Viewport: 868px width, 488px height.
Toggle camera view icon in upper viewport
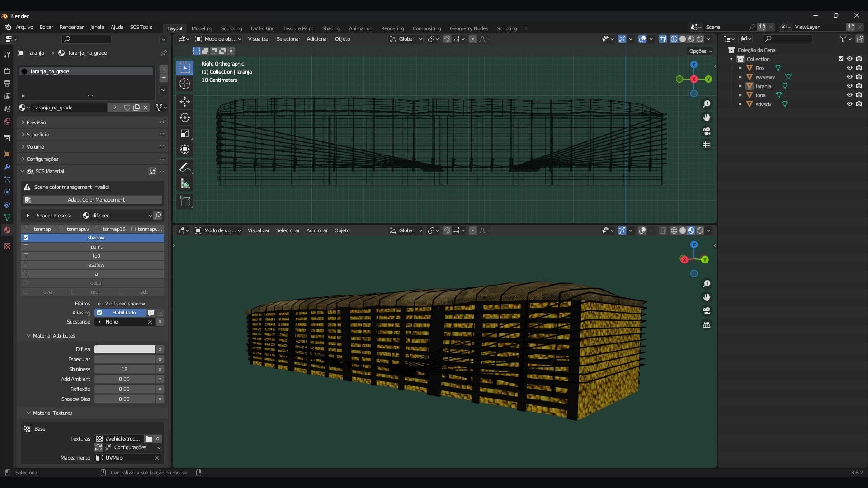click(x=707, y=131)
